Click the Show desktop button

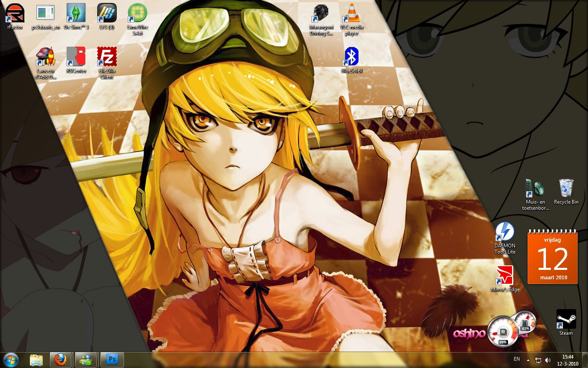click(x=585, y=360)
